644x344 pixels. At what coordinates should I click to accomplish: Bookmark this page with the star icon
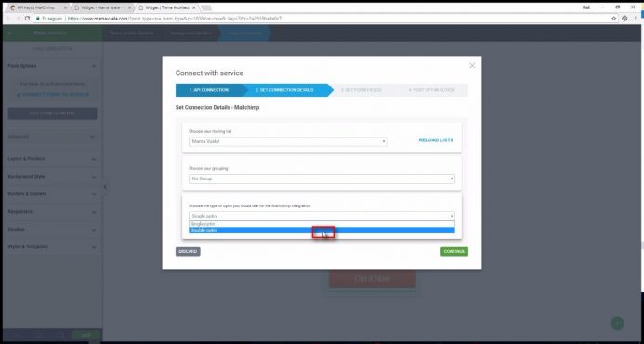pos(614,19)
